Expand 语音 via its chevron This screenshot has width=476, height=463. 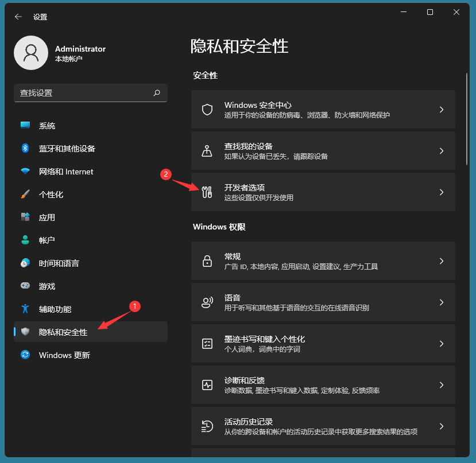click(x=442, y=302)
